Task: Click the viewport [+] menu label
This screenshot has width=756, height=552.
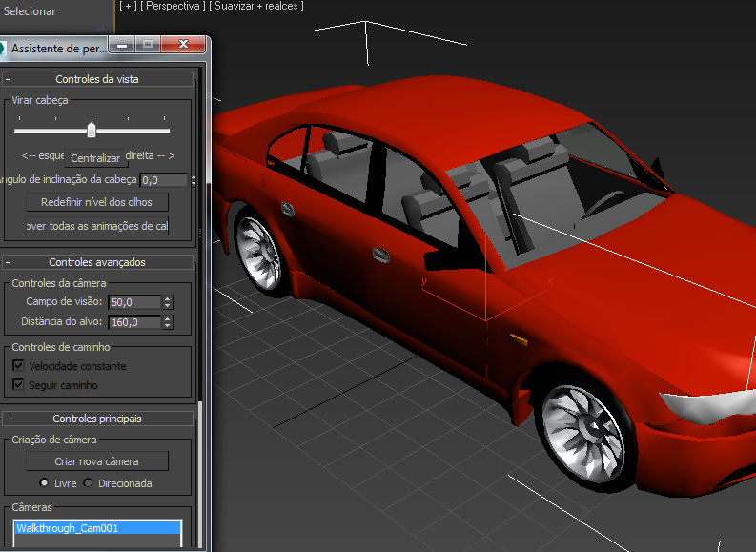Action: (x=128, y=6)
